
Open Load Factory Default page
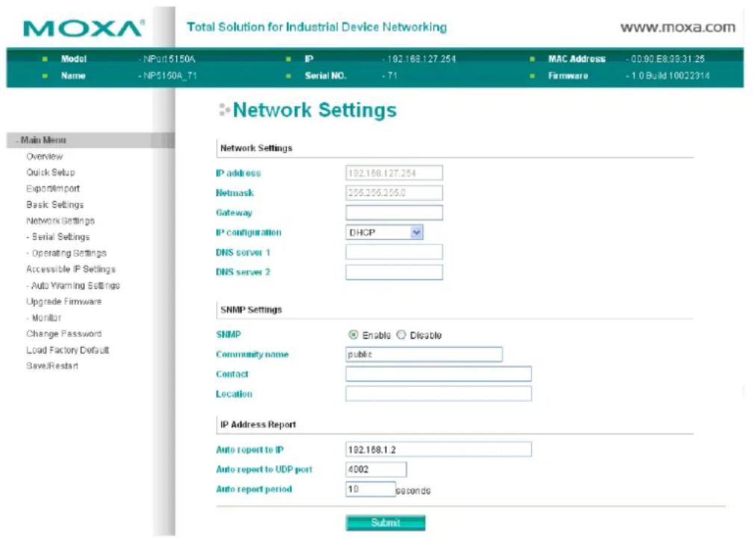pyautogui.click(x=67, y=350)
